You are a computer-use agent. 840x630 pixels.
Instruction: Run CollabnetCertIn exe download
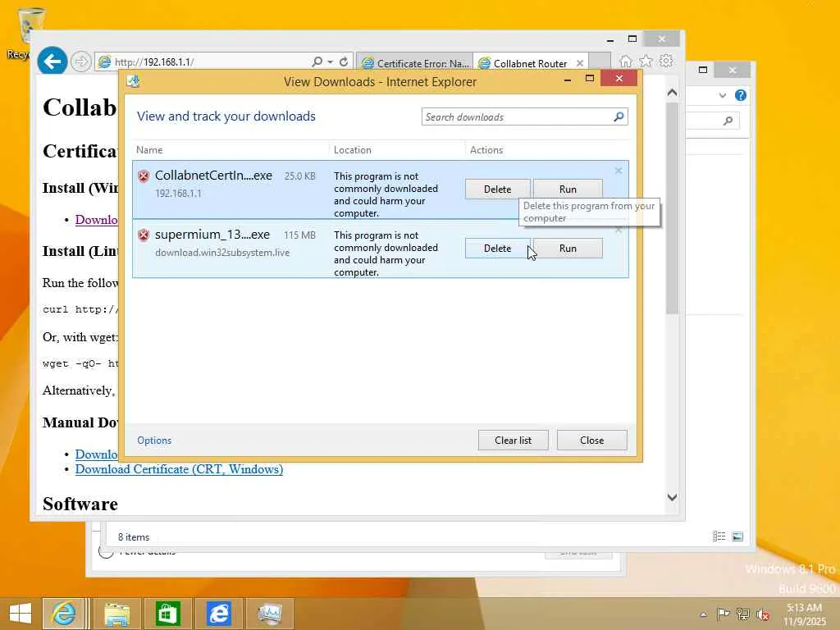point(568,189)
